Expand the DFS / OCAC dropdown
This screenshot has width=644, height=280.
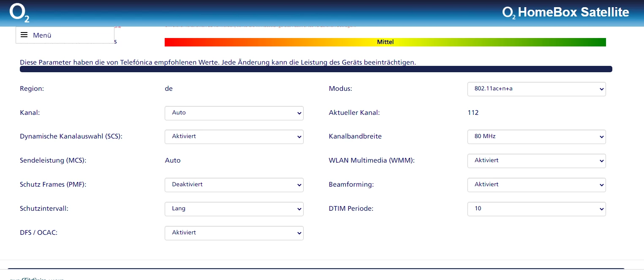coord(234,233)
